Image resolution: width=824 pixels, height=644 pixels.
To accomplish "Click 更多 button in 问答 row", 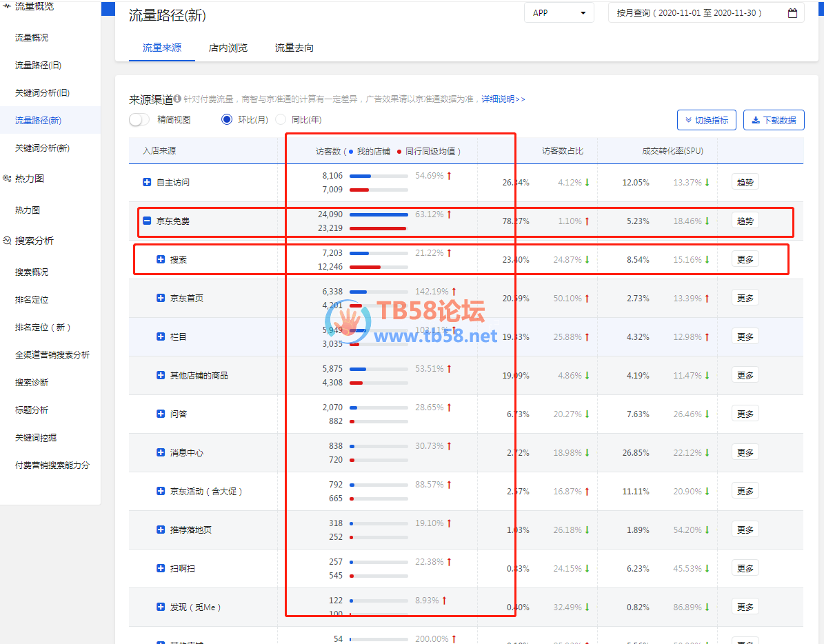I will 745,414.
